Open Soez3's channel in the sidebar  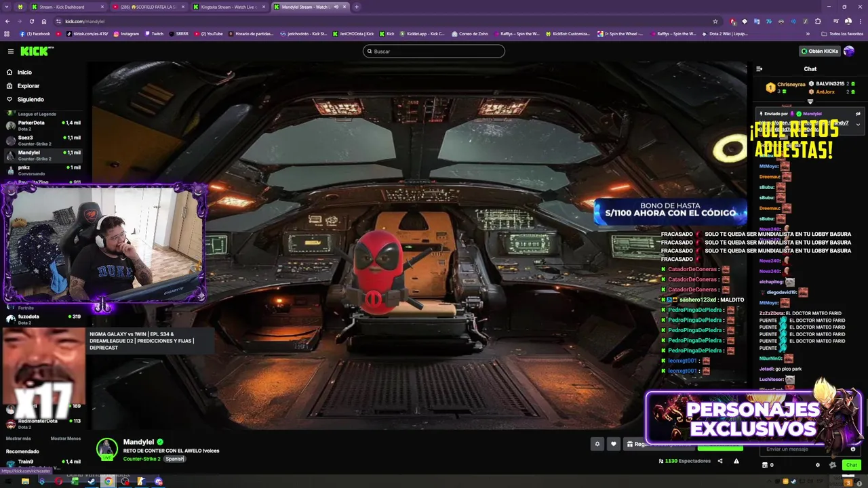(43, 140)
